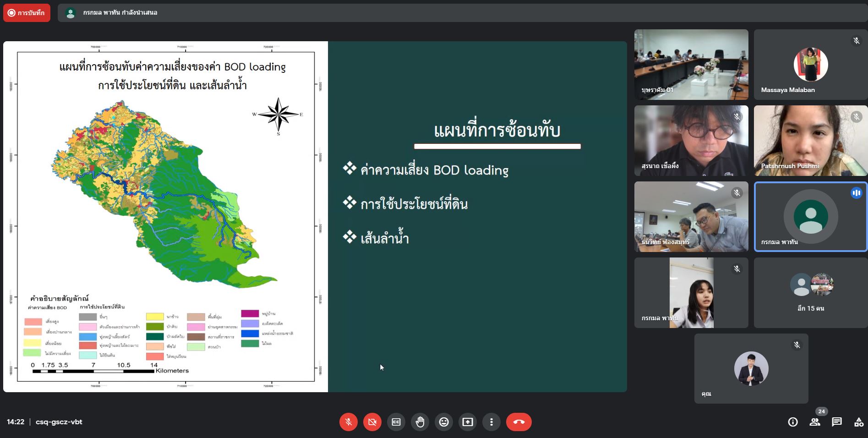Click the meeting code csq-gscz-vbt
Viewport: 868px width, 438px height.
(x=59, y=422)
